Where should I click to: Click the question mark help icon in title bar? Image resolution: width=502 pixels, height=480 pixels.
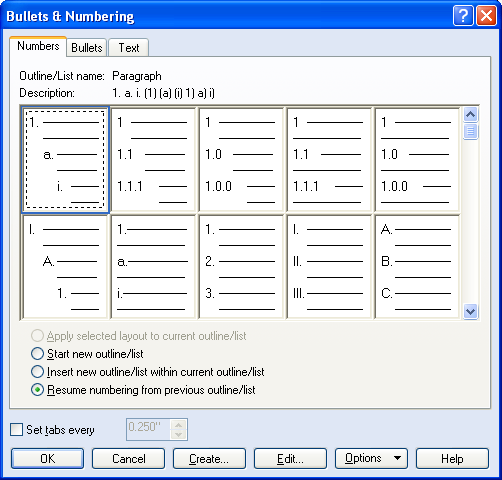[463, 16]
